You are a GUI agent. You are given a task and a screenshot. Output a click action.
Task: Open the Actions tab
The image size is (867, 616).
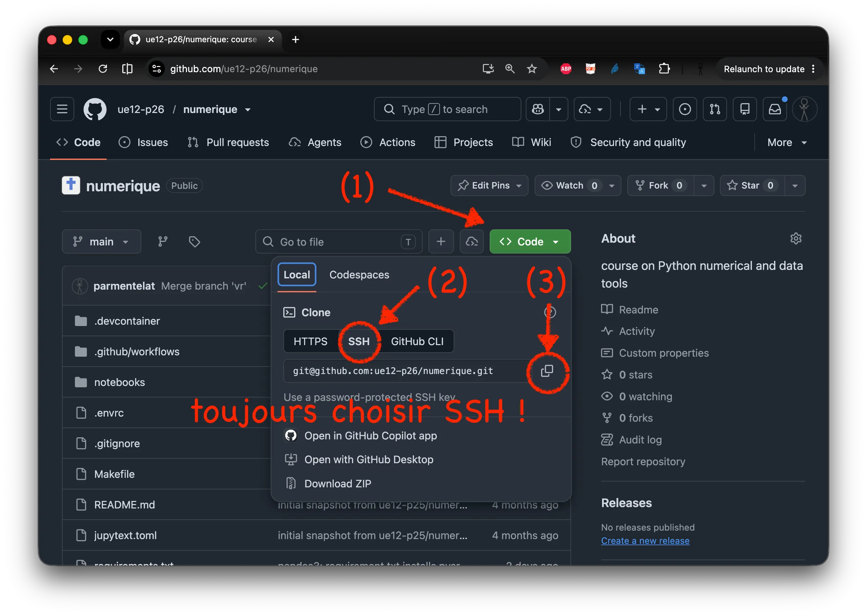tap(388, 142)
